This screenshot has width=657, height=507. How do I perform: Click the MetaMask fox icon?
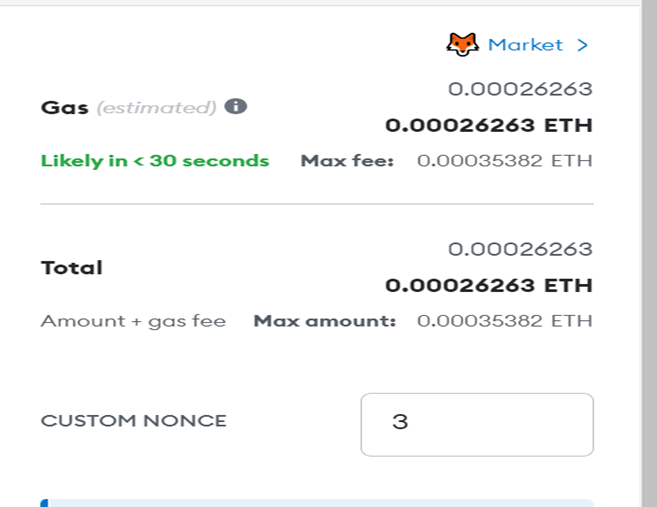(463, 44)
